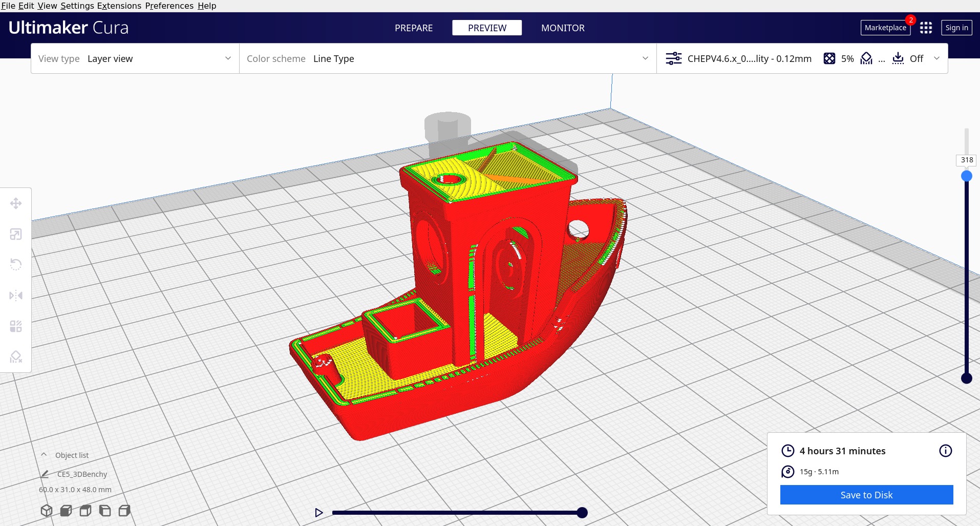
Task: Show print time details info icon
Action: coord(945,451)
